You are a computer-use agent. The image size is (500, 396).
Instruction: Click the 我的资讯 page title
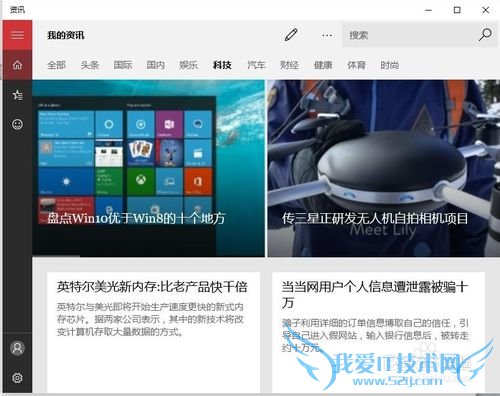point(66,35)
